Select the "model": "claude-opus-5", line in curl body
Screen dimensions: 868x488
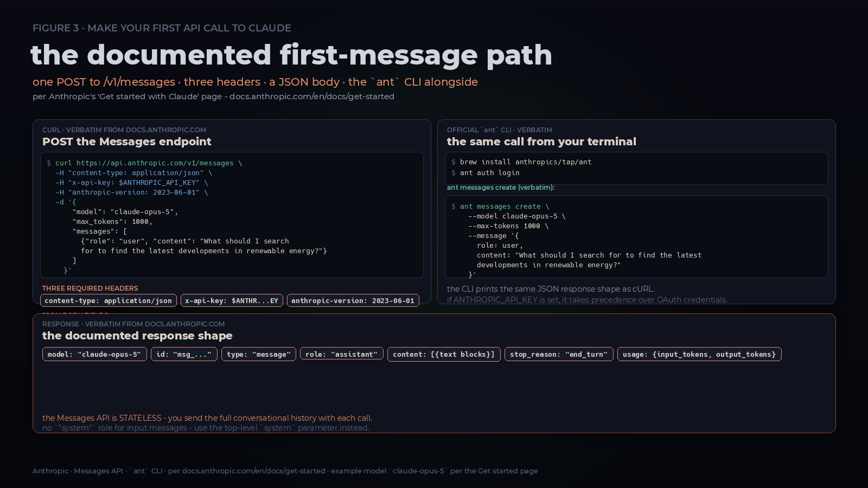125,212
